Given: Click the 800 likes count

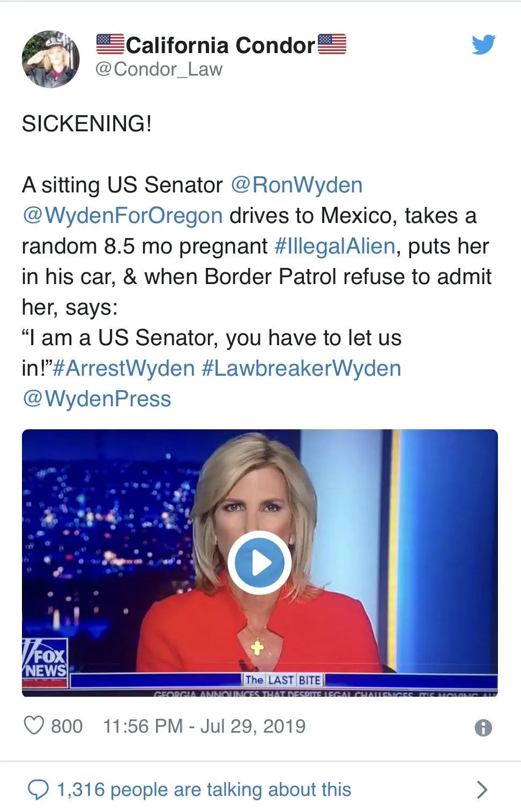Looking at the screenshot, I should point(67,726).
